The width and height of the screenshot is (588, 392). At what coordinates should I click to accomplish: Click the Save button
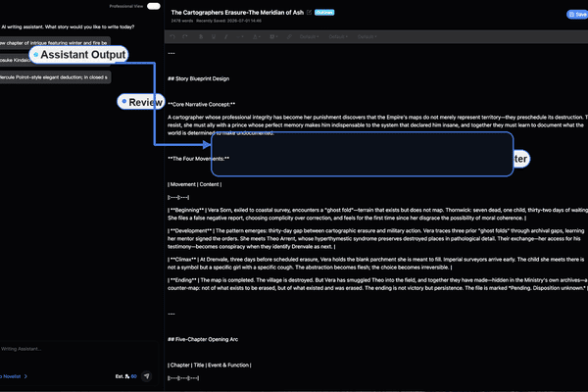click(x=577, y=15)
